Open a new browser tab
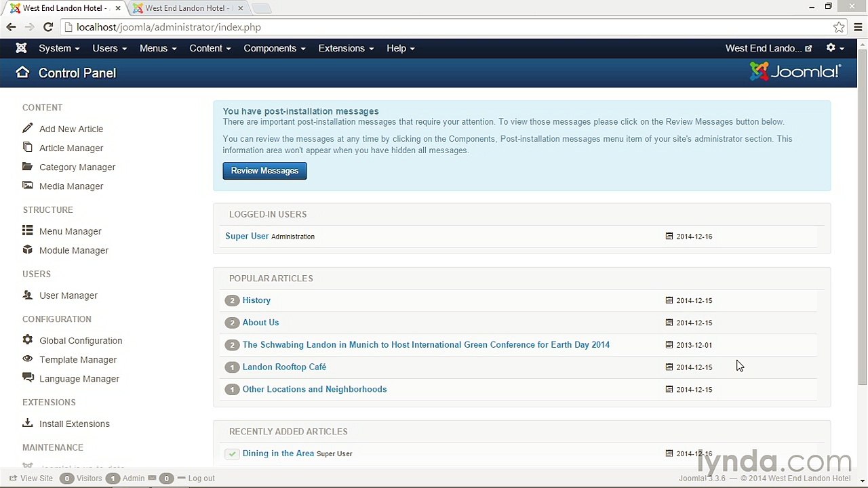The image size is (868, 488). point(261,9)
